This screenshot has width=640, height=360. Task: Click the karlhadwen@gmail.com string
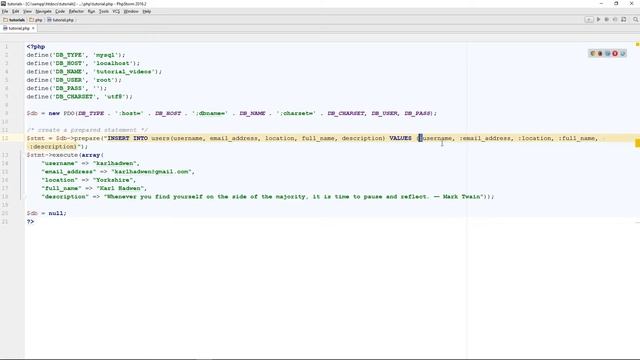tap(151, 172)
